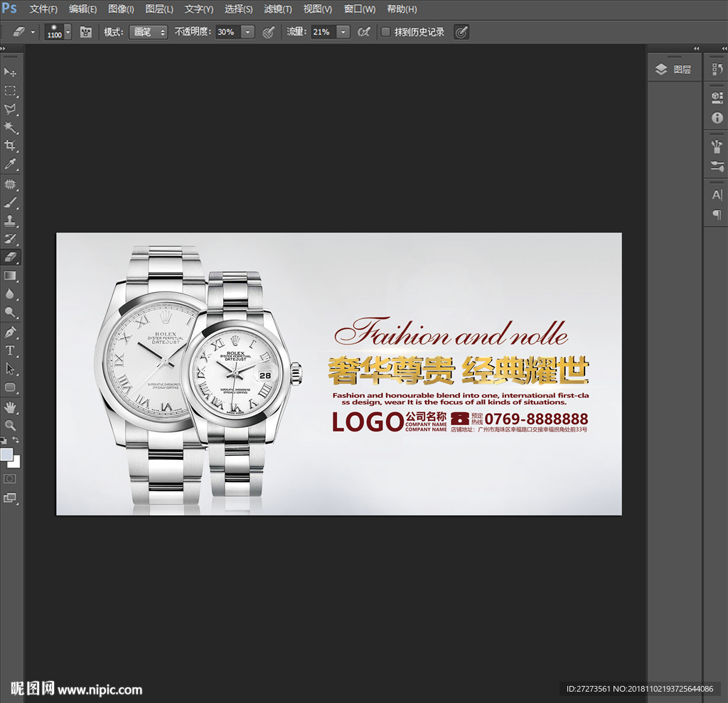Open the View menu
Screen dimensions: 728x703
[318, 9]
